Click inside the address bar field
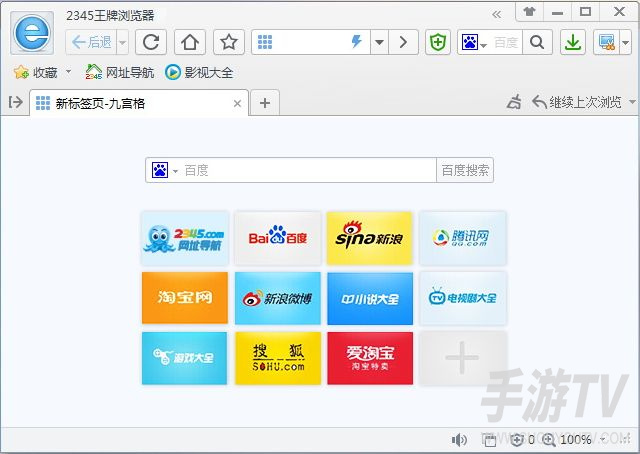 (x=311, y=42)
